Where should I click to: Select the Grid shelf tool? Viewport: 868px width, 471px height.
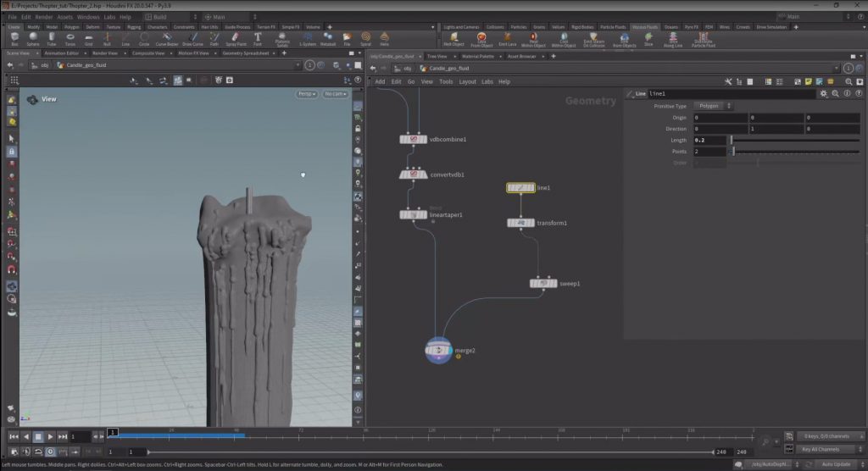88,39
